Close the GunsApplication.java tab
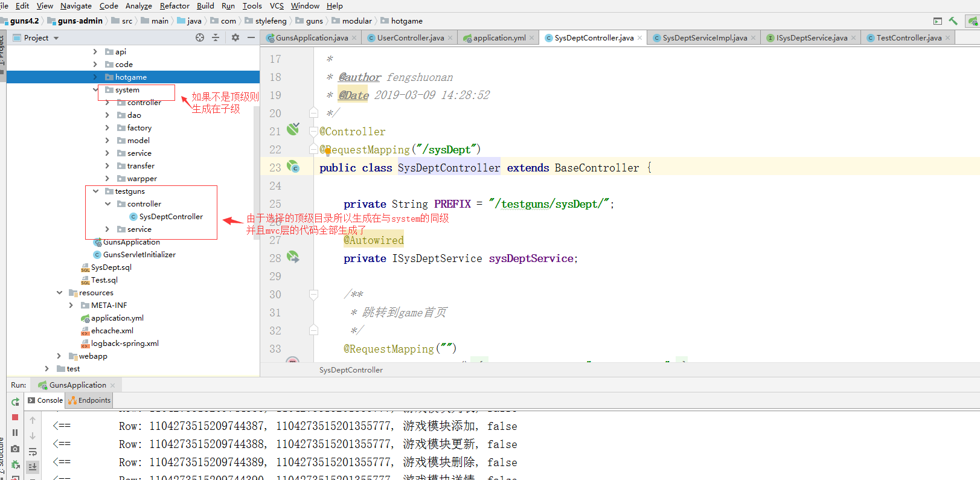Viewport: 980px width, 480px height. 354,38
